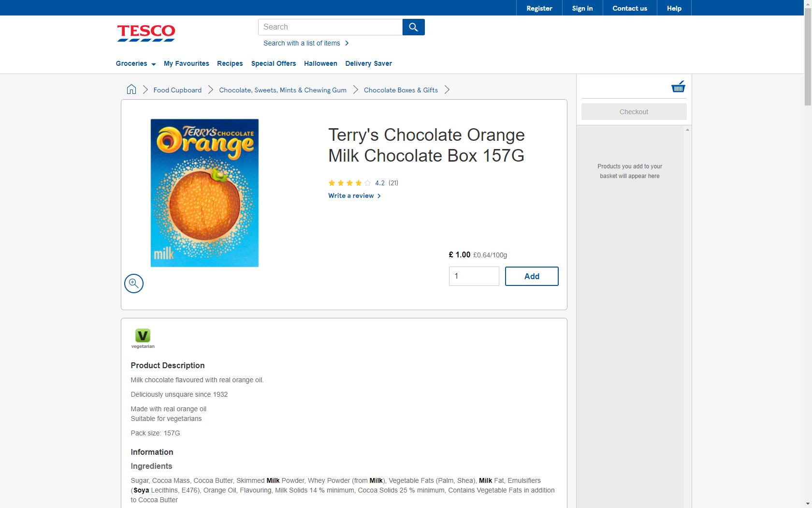Viewport: 812px width, 508px height.
Task: Focus the quantity input field
Action: (474, 276)
